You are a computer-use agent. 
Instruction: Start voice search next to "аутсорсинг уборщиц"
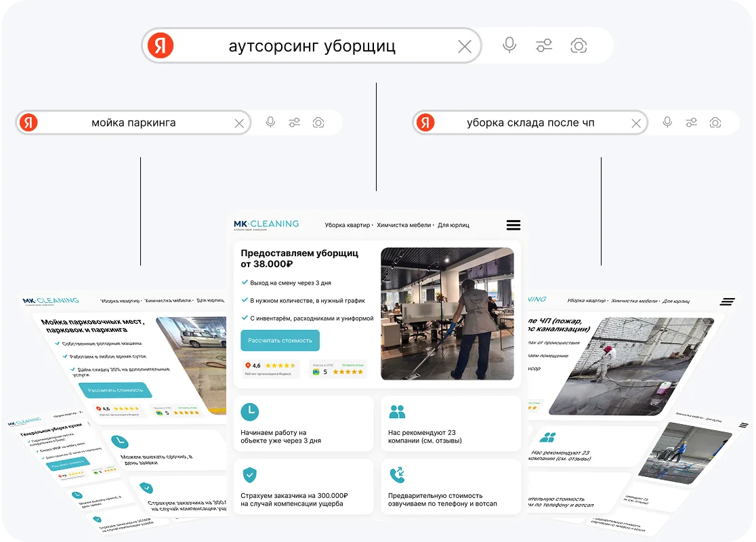pos(509,45)
